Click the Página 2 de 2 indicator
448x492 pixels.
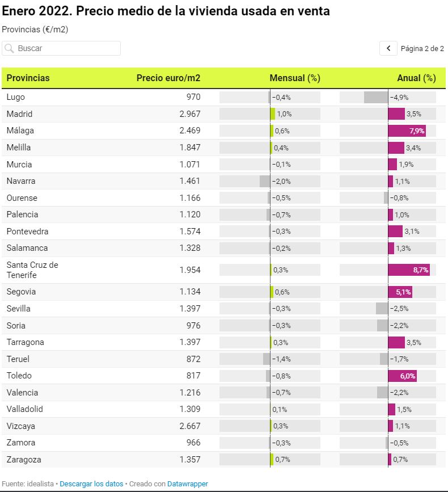click(x=422, y=49)
